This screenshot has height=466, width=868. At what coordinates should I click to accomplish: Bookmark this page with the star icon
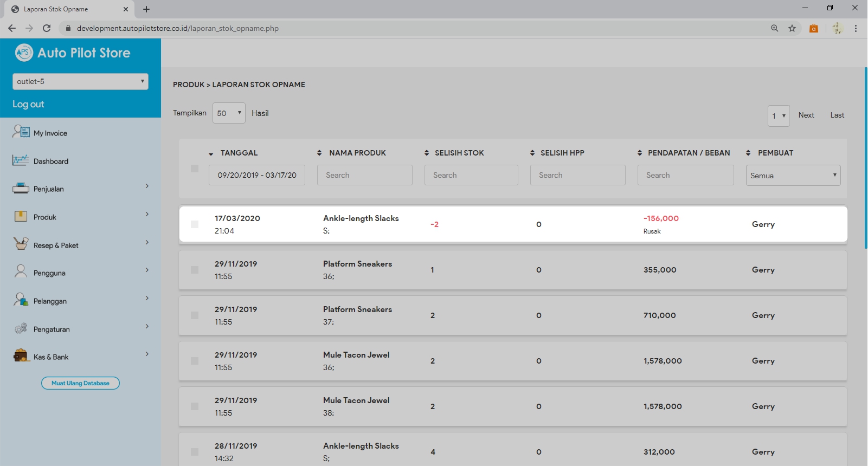tap(792, 28)
